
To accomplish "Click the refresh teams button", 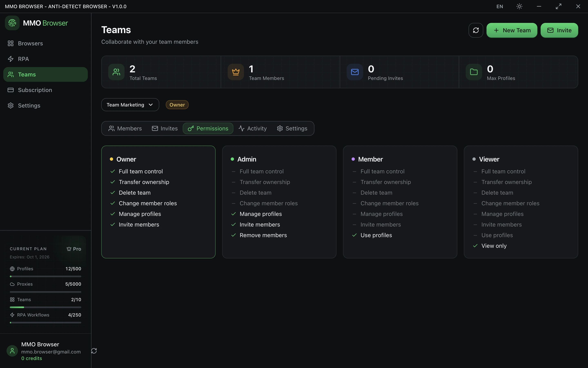I will (476, 30).
